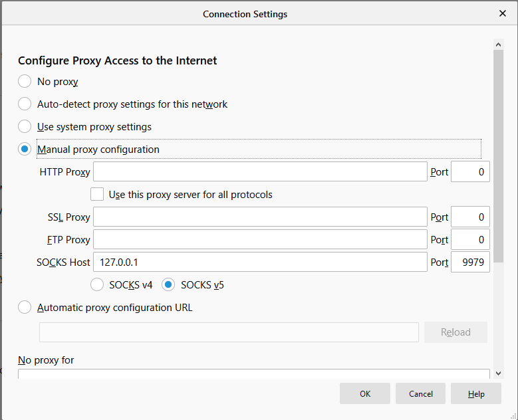The image size is (518, 420).
Task: Close the Connection Settings dialog
Action: point(503,13)
